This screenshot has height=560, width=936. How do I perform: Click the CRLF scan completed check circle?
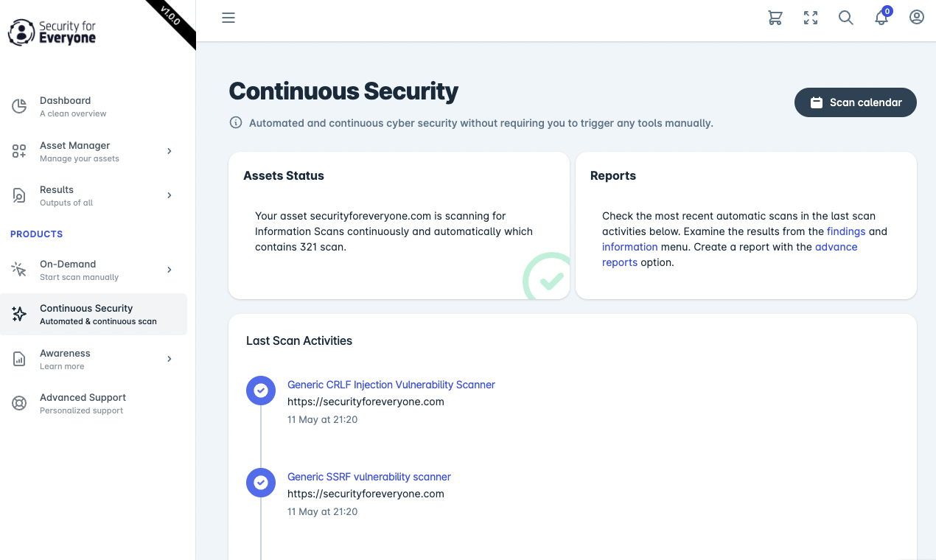click(x=261, y=391)
